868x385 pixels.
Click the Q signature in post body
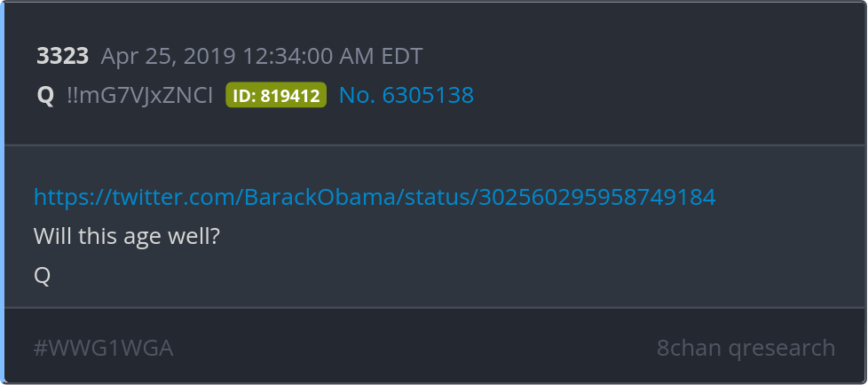pyautogui.click(x=42, y=275)
